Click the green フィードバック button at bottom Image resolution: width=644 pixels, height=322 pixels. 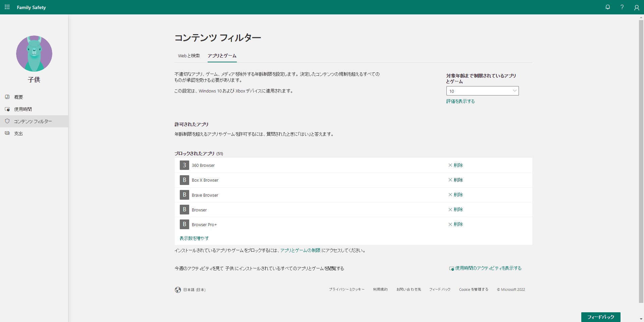pyautogui.click(x=601, y=317)
